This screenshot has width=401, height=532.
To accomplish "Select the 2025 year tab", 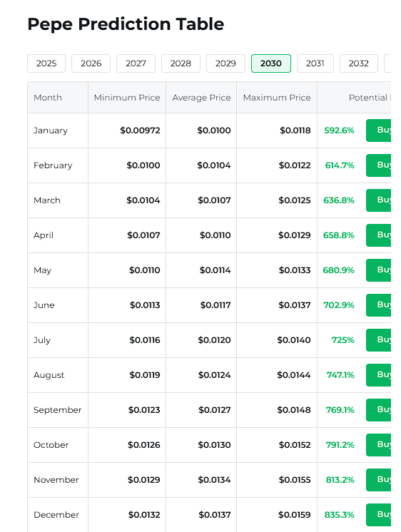I will [x=46, y=63].
